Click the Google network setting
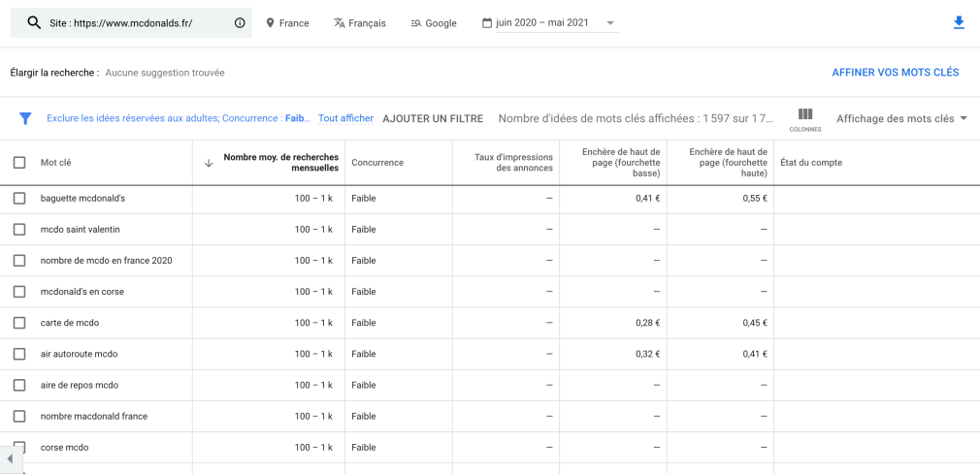 pos(434,23)
